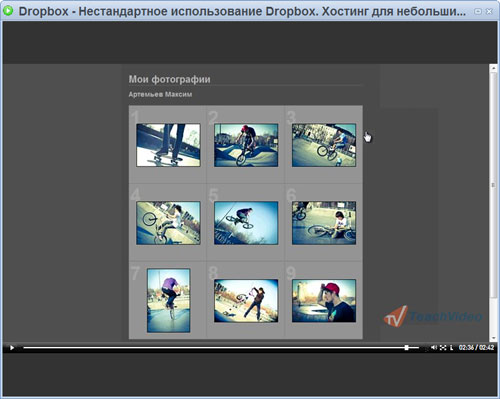Click the green play icon in the title bar

[8, 11]
